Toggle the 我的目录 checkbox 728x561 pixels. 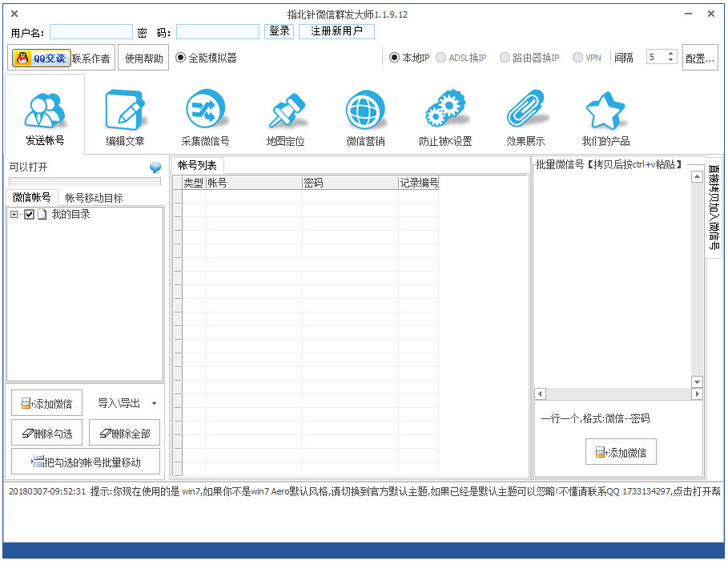point(30,215)
